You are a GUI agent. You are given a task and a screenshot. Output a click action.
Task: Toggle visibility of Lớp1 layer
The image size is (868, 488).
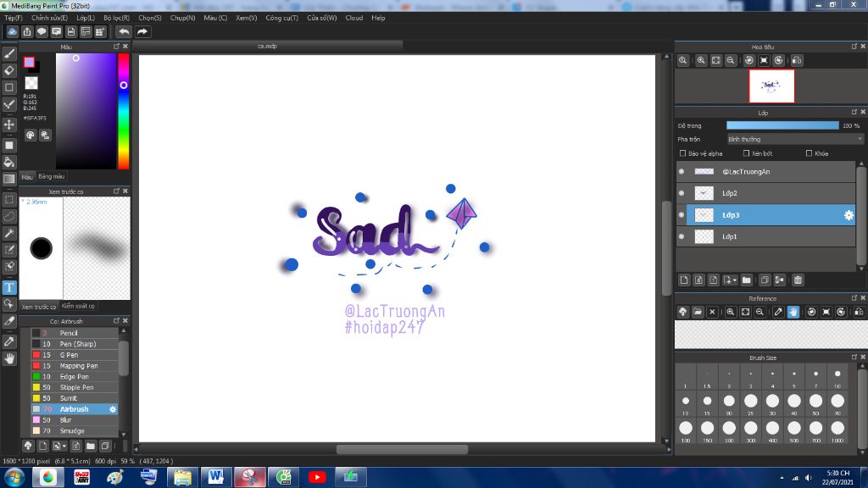[x=682, y=236]
